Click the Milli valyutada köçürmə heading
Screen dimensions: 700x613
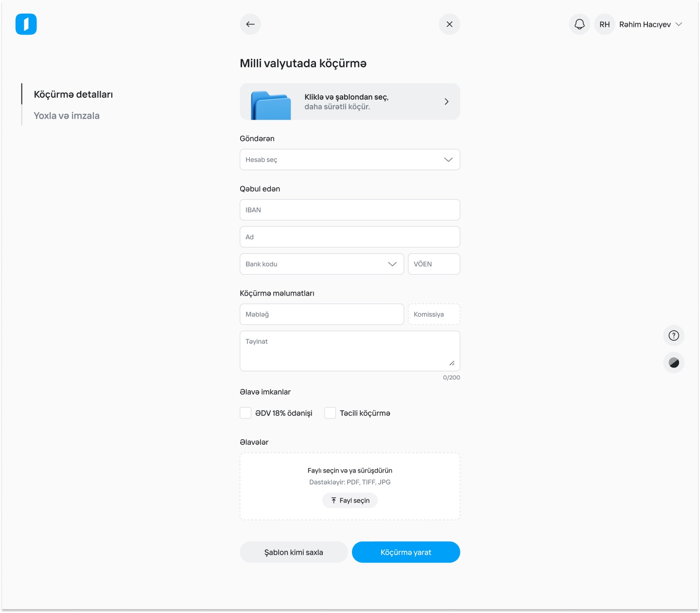pyautogui.click(x=303, y=64)
